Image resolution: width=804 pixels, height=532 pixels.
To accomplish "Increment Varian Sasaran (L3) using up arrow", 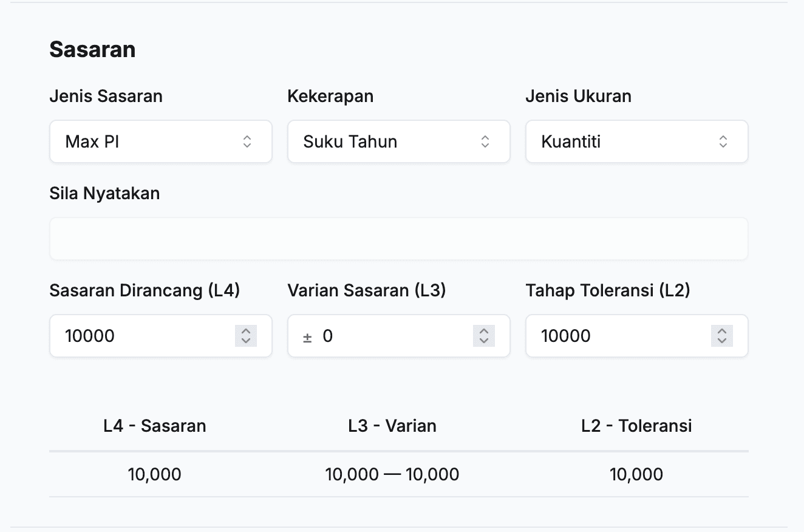I will pyautogui.click(x=484, y=331).
